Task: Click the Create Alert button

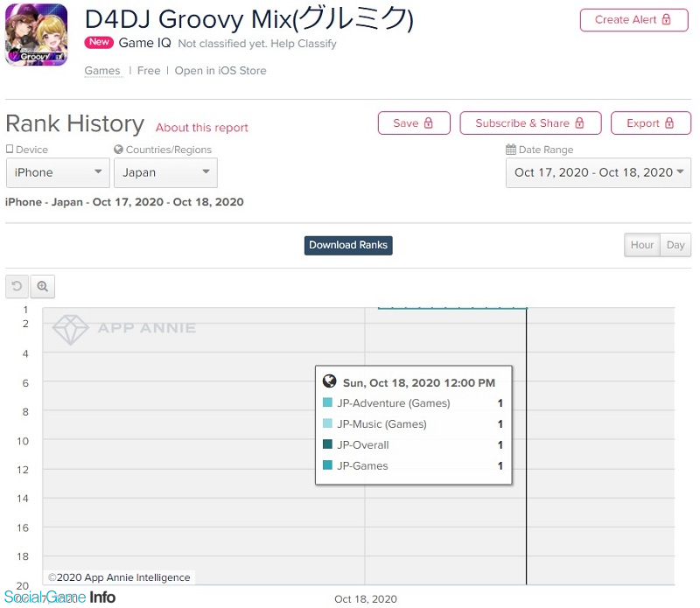Action: tap(633, 20)
